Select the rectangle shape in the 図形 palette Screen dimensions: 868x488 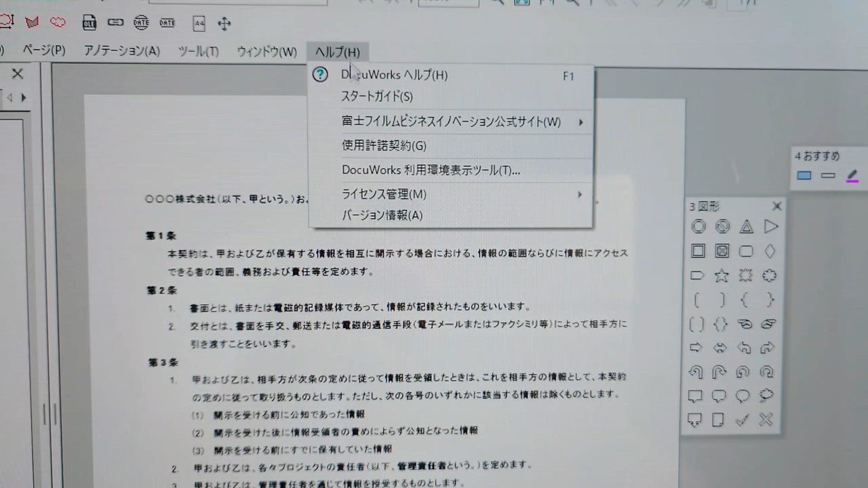click(x=698, y=251)
